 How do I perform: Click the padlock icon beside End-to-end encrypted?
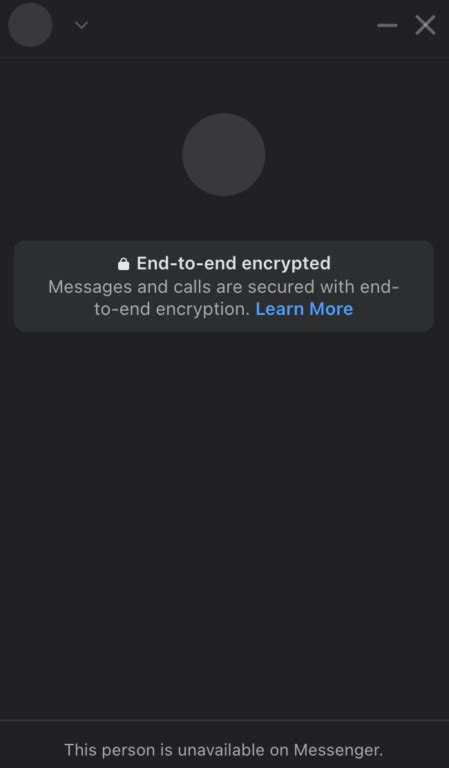coord(123,264)
